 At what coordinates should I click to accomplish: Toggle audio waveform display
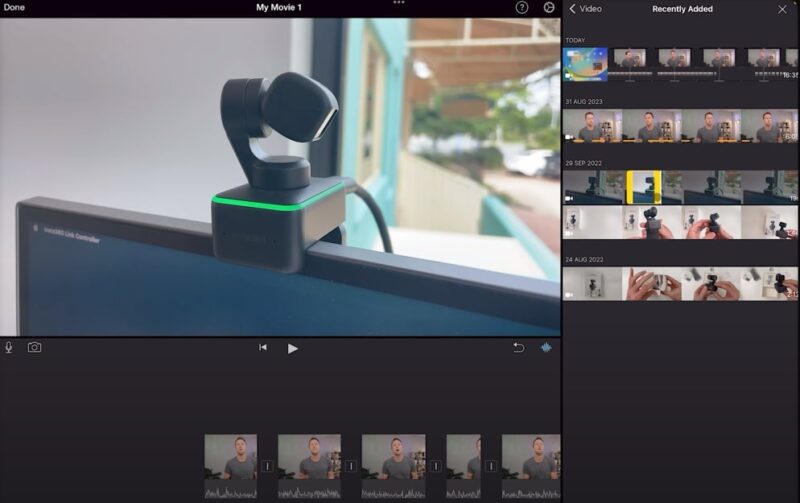tap(546, 348)
